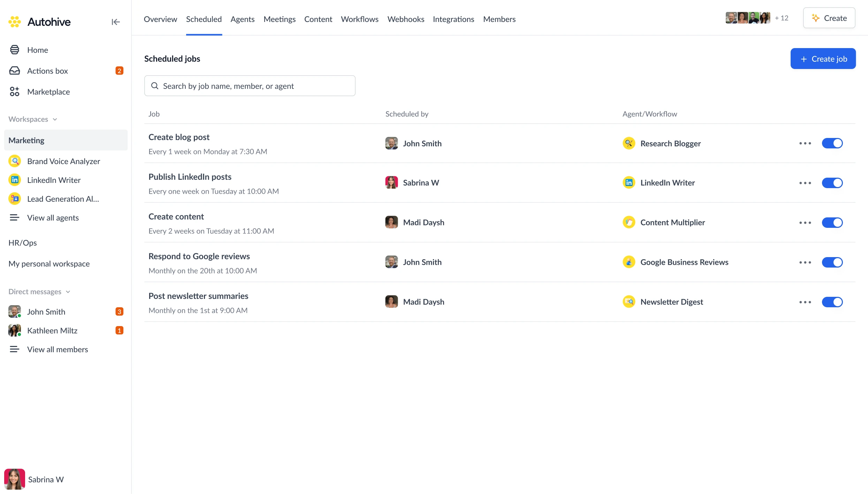Toggle off Post newsletter summaries job

pos(832,302)
